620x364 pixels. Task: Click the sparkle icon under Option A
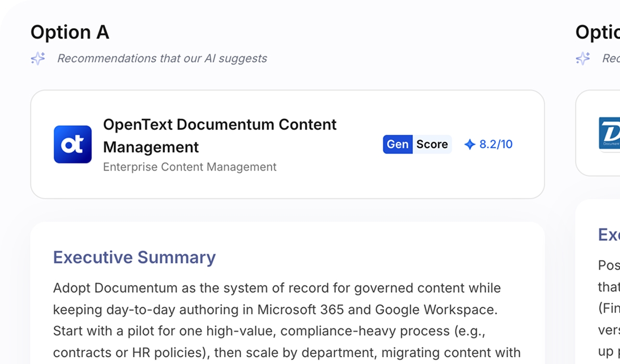coord(38,58)
